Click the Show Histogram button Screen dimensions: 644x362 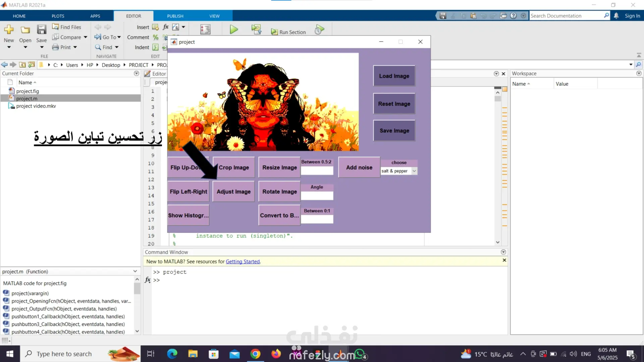(188, 215)
